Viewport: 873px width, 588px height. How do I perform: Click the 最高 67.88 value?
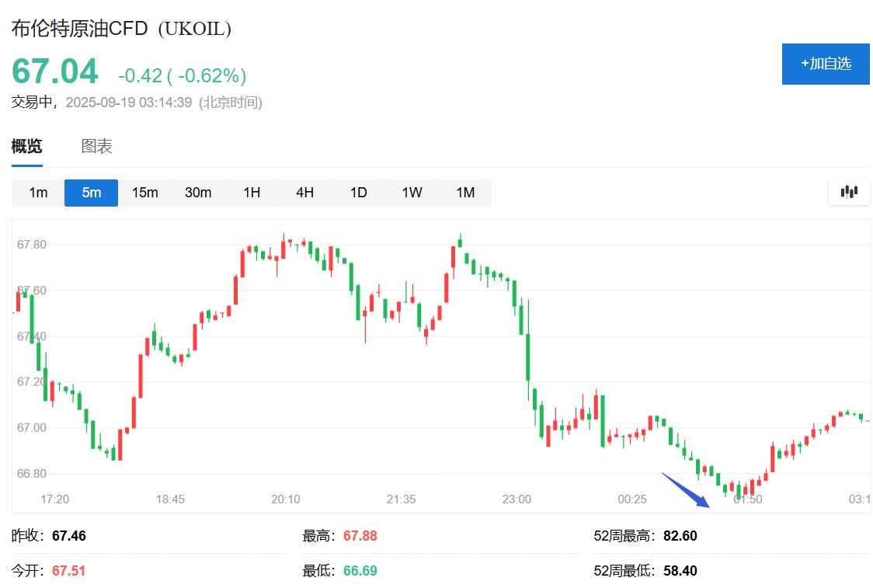click(360, 536)
